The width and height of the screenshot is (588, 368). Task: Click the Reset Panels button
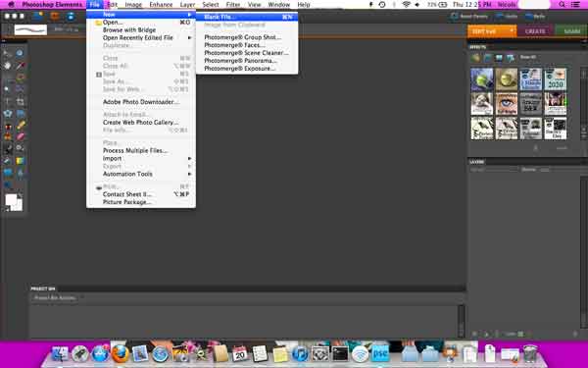point(469,17)
